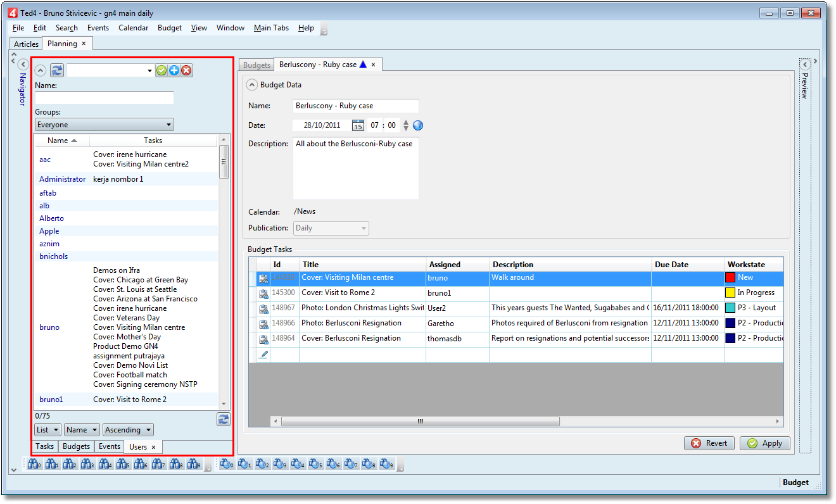Sort by the Name column header in users list
Viewport: 836px width, 504px height.
(x=62, y=141)
